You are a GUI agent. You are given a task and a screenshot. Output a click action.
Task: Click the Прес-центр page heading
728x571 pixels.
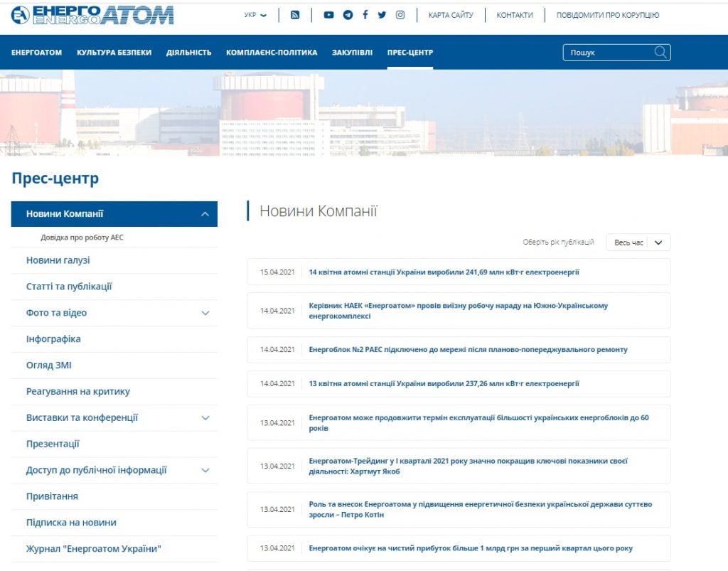[55, 178]
